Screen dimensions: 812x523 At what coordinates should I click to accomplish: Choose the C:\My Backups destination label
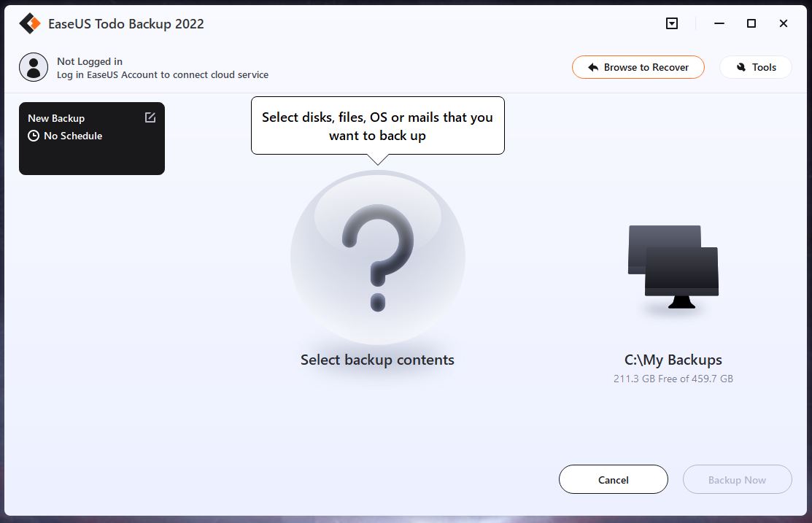click(673, 360)
